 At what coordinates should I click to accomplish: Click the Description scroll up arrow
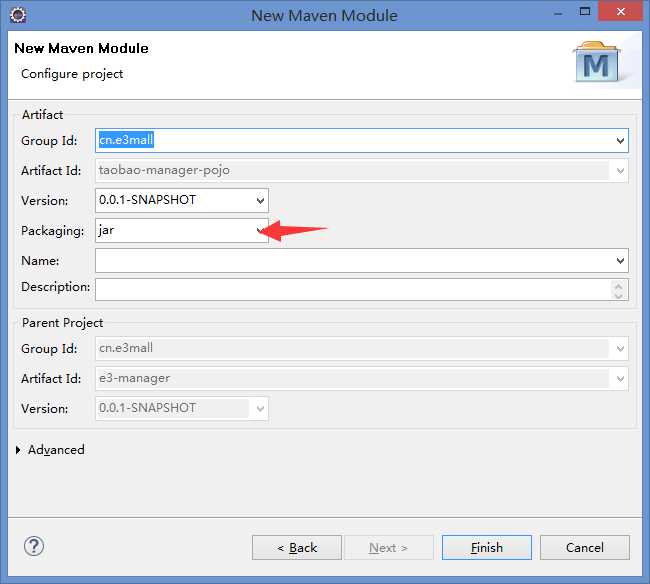(618, 286)
